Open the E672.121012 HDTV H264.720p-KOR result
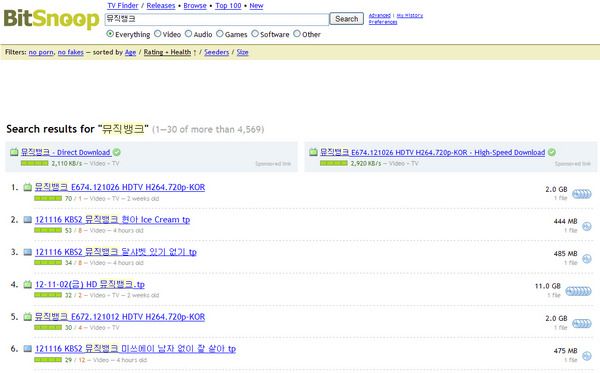The image size is (600, 373). coord(120,317)
